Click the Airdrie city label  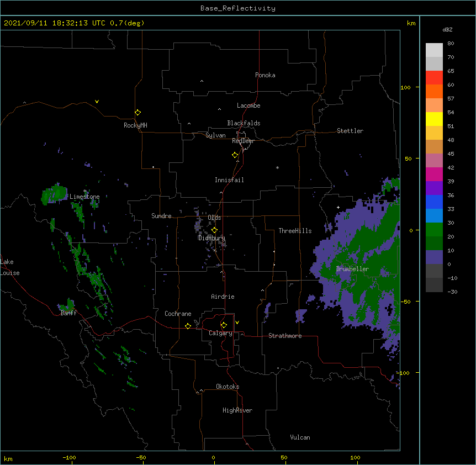[223, 297]
